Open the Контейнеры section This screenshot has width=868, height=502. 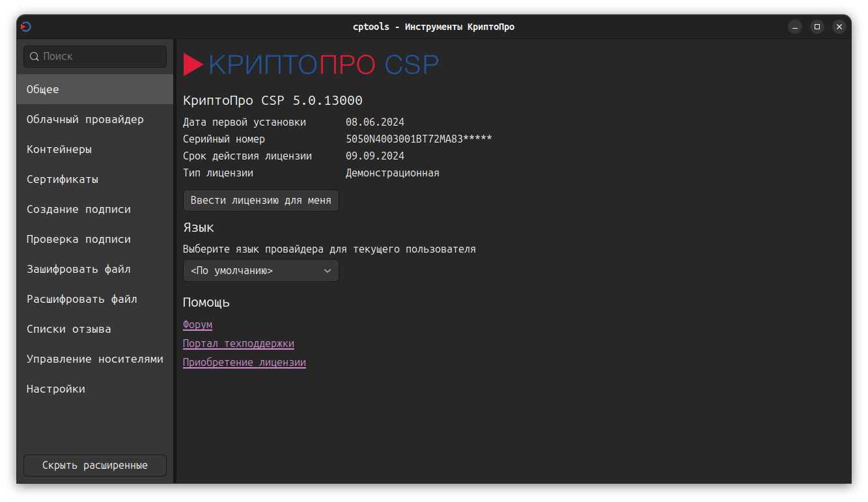coord(59,149)
